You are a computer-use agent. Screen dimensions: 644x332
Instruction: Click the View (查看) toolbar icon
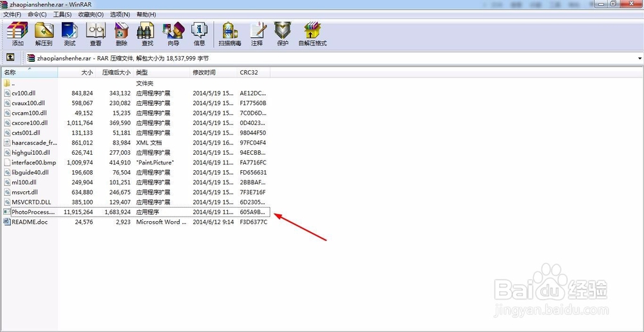[x=96, y=34]
